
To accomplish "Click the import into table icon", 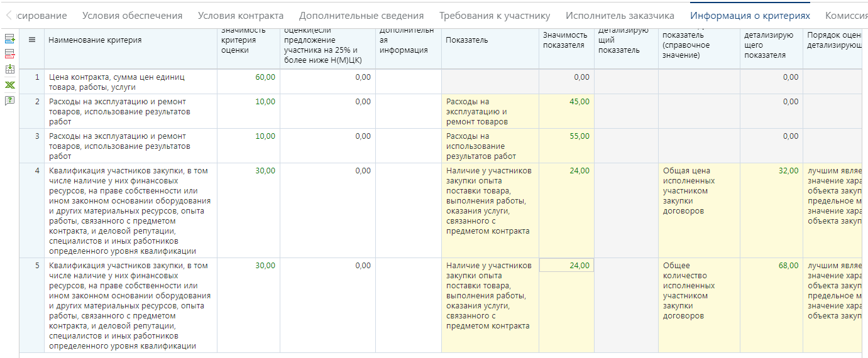I will (9, 69).
